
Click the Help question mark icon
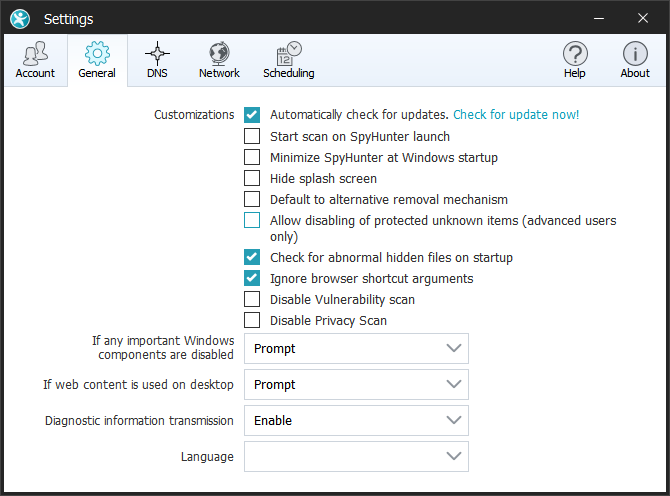tap(574, 54)
